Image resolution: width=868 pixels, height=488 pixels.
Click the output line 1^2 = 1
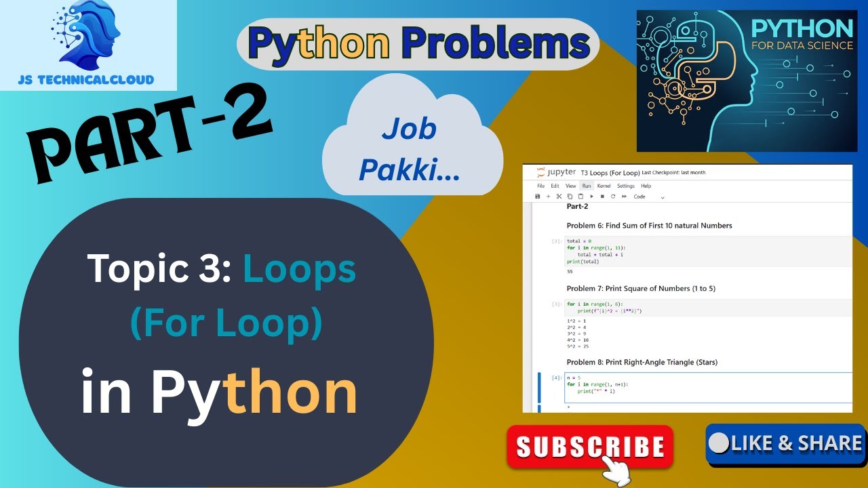pyautogui.click(x=576, y=321)
